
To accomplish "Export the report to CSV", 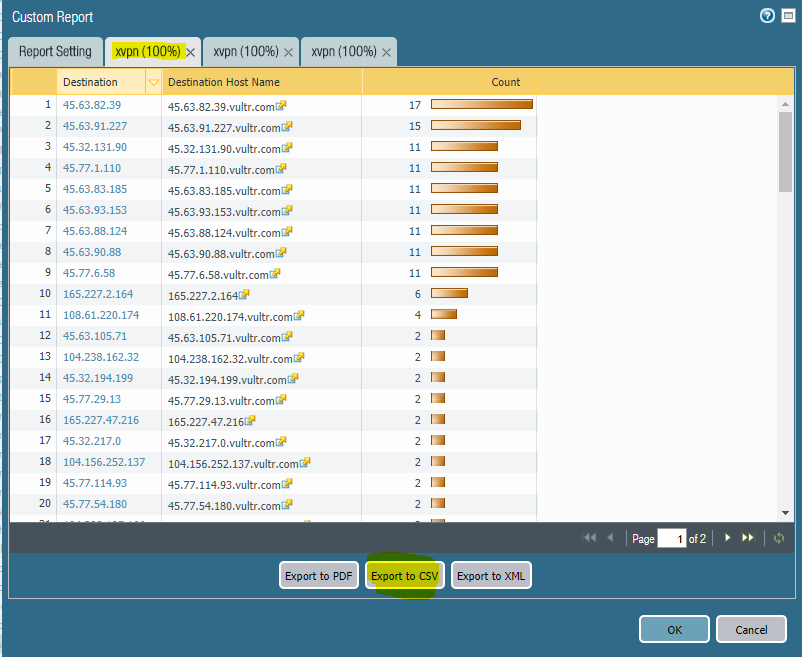I will (404, 576).
